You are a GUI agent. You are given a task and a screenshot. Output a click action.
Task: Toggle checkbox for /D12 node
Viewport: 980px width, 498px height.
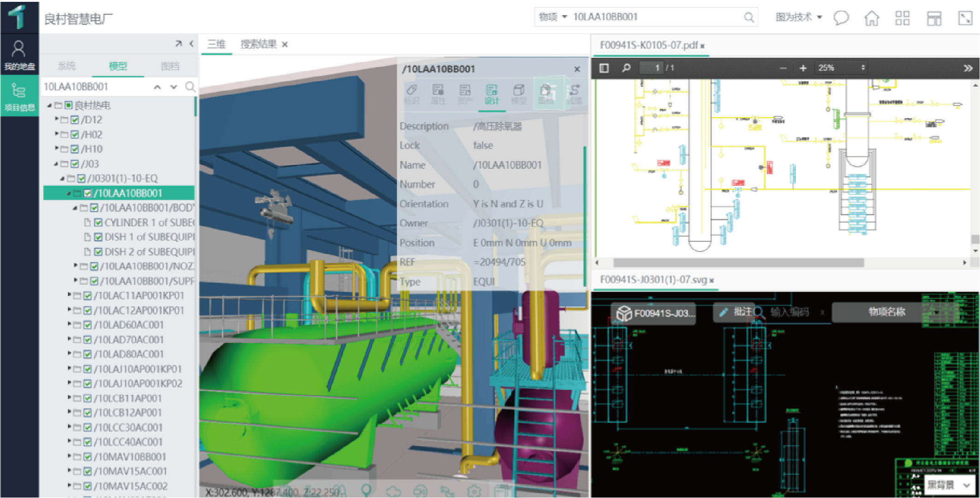click(x=75, y=120)
